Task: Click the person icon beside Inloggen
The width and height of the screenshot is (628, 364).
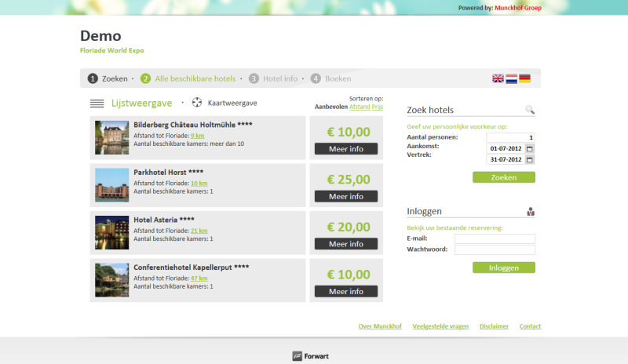Action: [531, 211]
